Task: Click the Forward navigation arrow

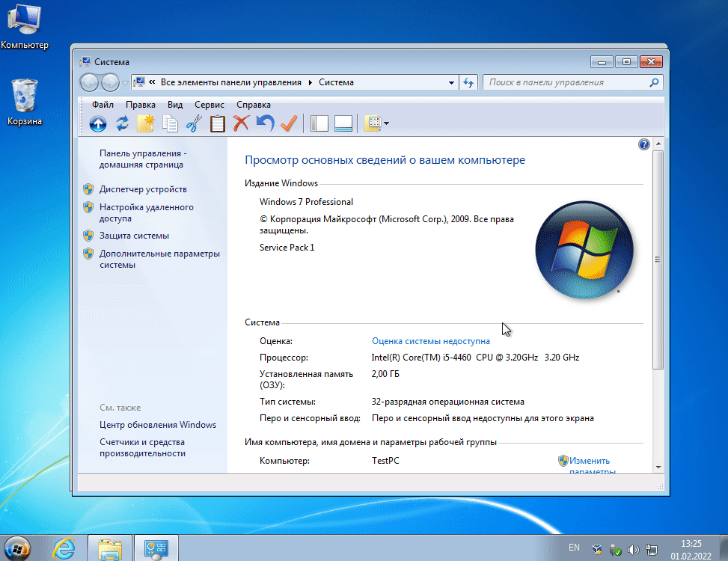Action: [x=110, y=83]
